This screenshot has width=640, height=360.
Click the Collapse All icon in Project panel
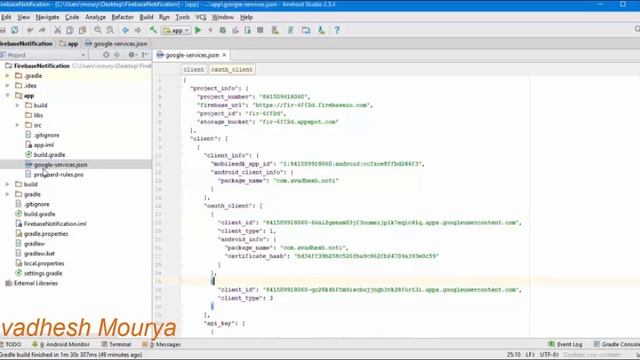(117, 55)
